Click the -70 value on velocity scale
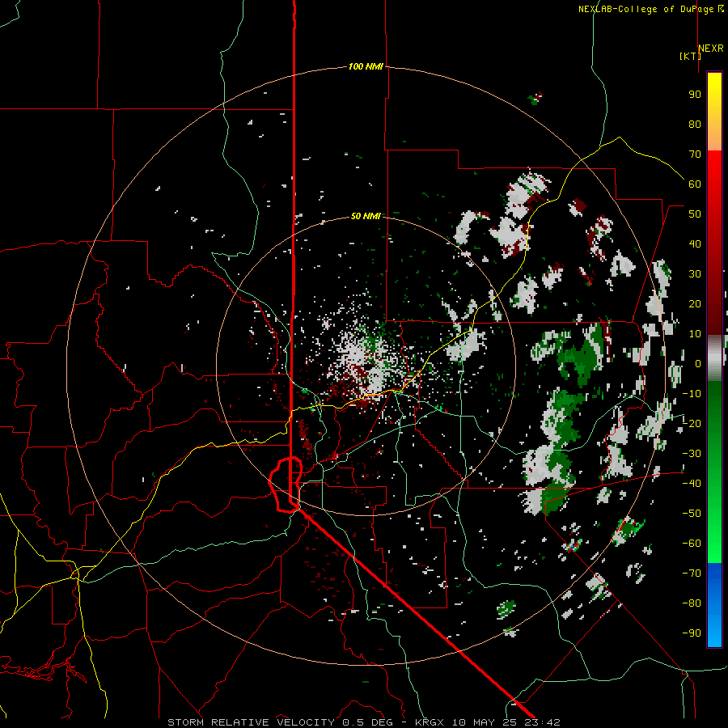728x728 pixels. coord(692,574)
